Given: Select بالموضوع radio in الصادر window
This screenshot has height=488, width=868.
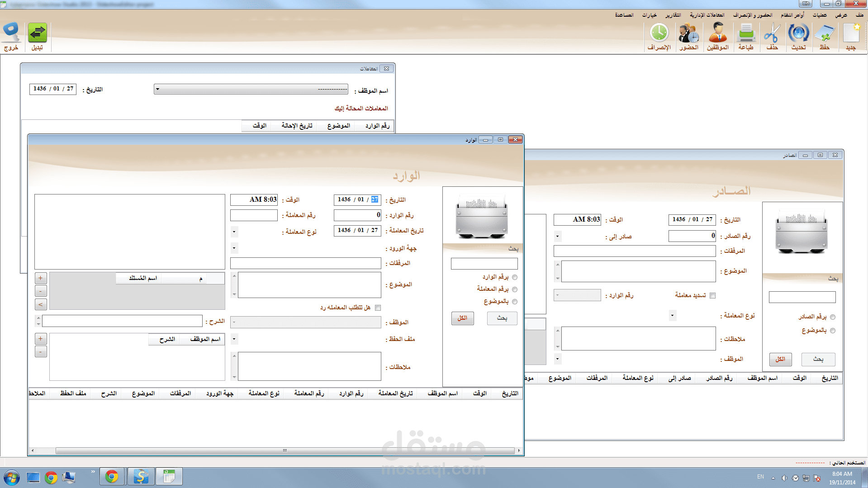Looking at the screenshot, I should 833,331.
